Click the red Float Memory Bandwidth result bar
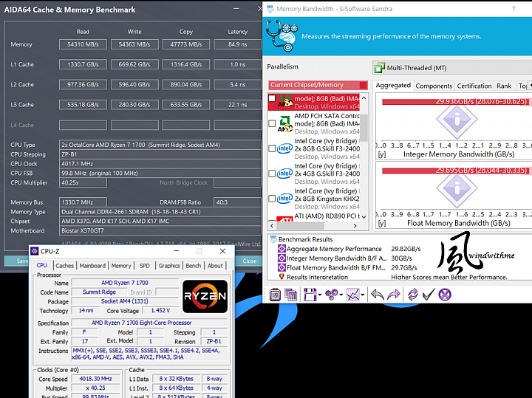The height and width of the screenshot is (398, 532). (x=455, y=170)
